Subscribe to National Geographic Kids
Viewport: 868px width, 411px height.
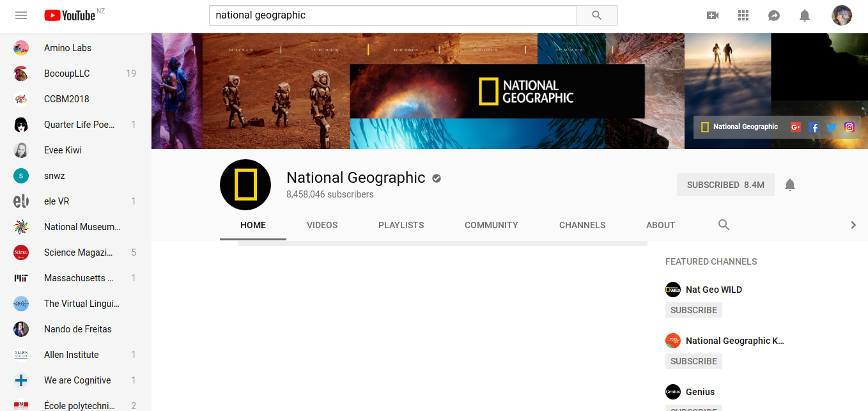click(x=694, y=361)
